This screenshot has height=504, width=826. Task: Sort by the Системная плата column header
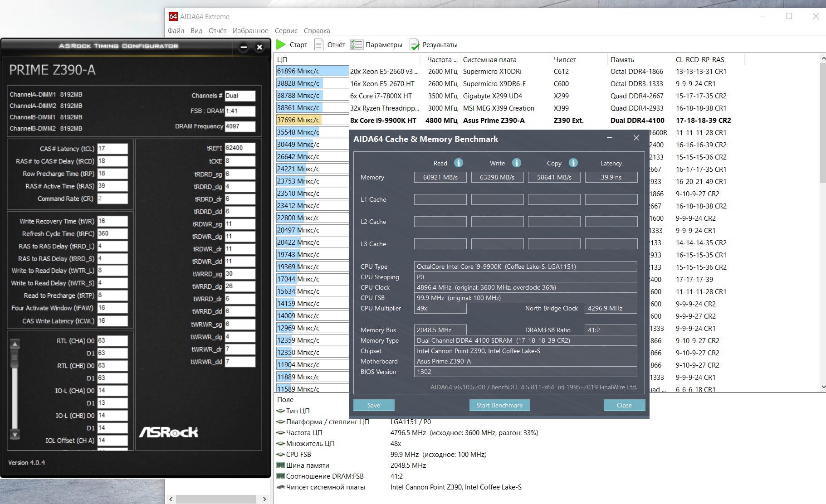505,60
